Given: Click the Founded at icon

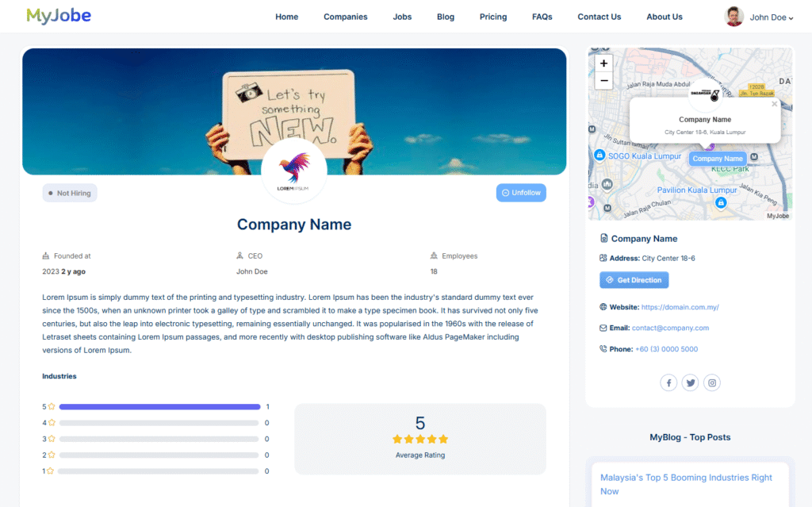Looking at the screenshot, I should (x=45, y=255).
